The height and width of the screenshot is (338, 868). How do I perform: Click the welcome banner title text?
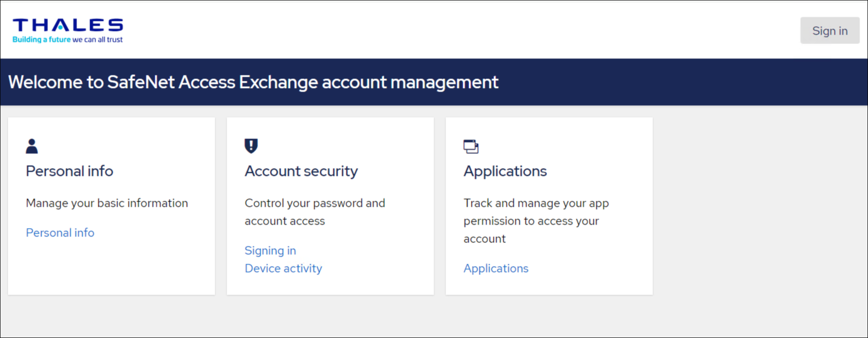(253, 82)
